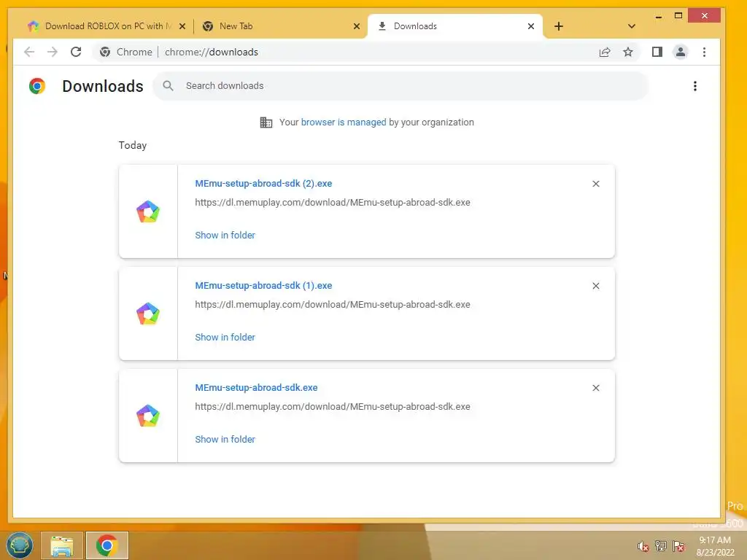Close the Downloads tab
747x560 pixels.
coord(531,26)
